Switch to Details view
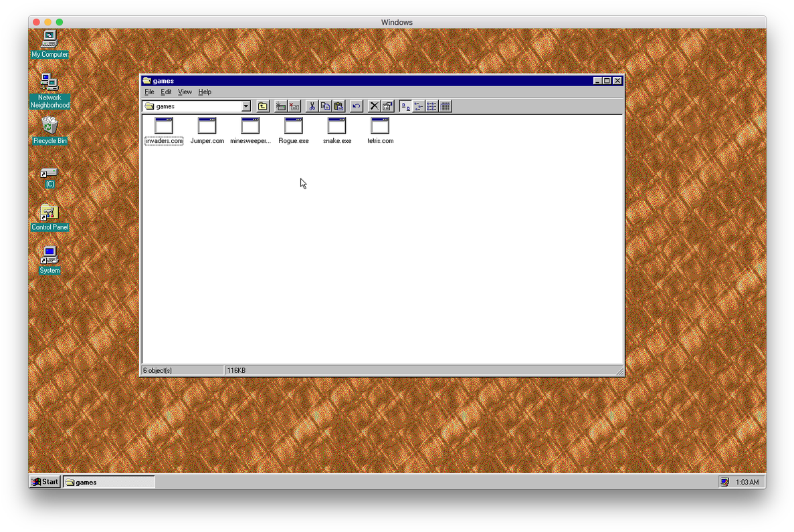The width and height of the screenshot is (794, 532). pyautogui.click(x=445, y=106)
